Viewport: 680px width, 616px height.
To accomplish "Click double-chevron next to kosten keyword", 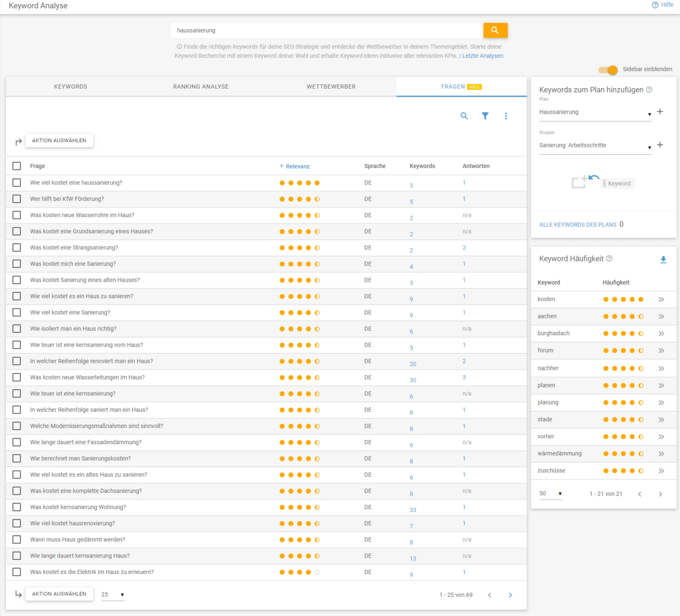I will (x=661, y=300).
